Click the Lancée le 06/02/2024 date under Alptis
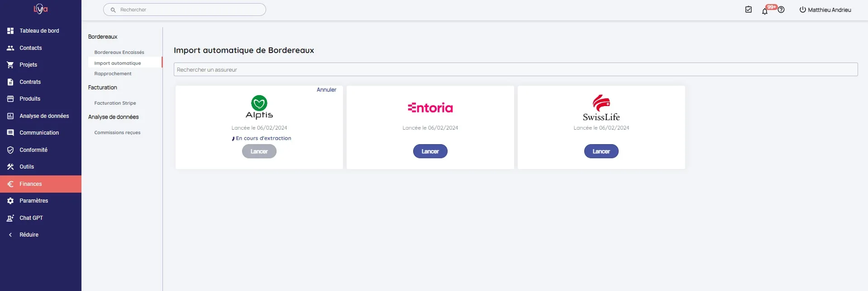 [x=259, y=128]
